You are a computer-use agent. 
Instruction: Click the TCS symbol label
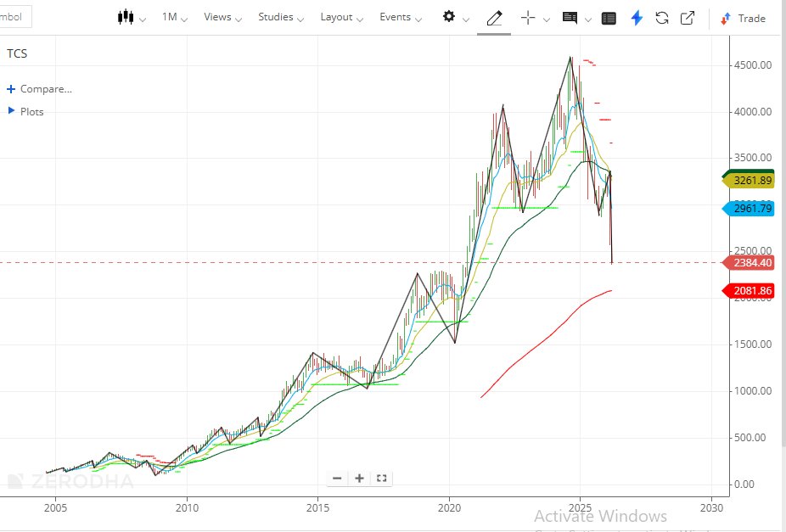pyautogui.click(x=17, y=53)
